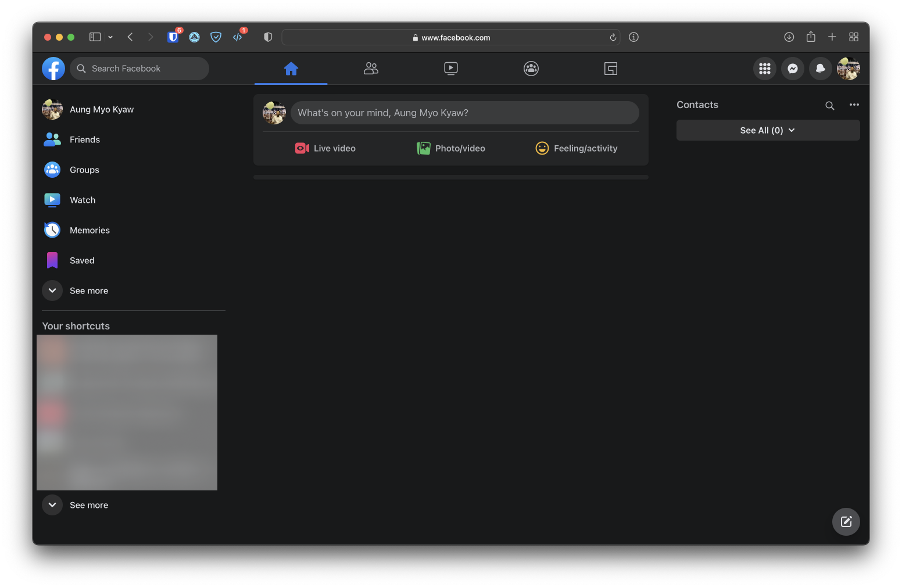
Task: Open the Safari share icon
Action: [x=811, y=37]
